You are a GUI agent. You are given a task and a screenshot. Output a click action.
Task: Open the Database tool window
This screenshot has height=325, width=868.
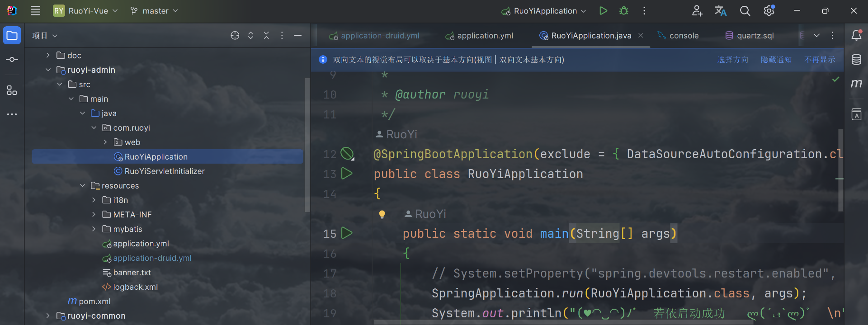[856, 59]
